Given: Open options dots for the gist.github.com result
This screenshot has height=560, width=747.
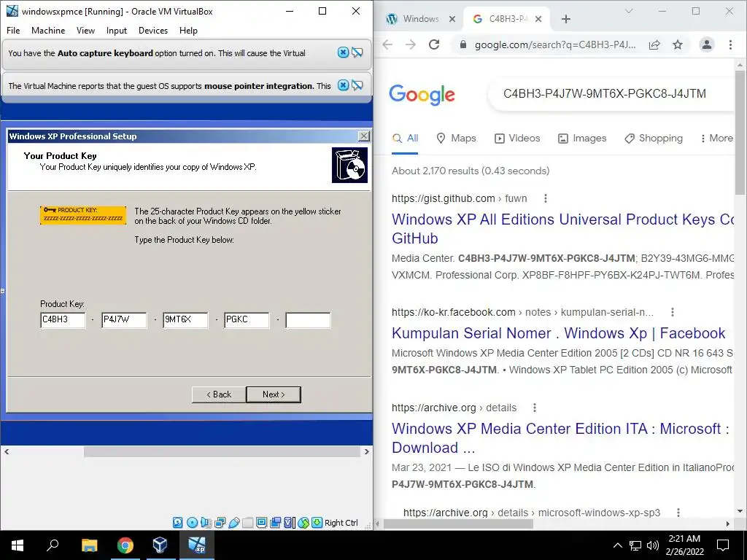Looking at the screenshot, I should 546,198.
